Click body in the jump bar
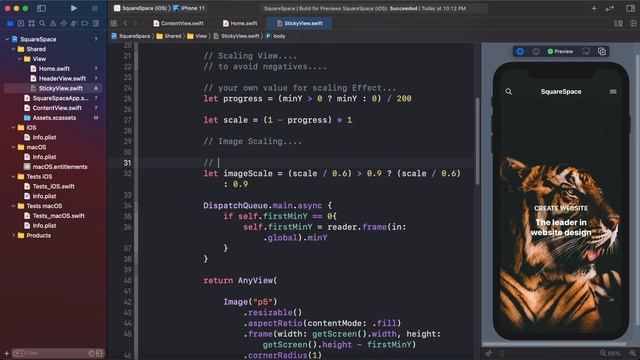The height and width of the screenshot is (360, 640). [x=276, y=36]
